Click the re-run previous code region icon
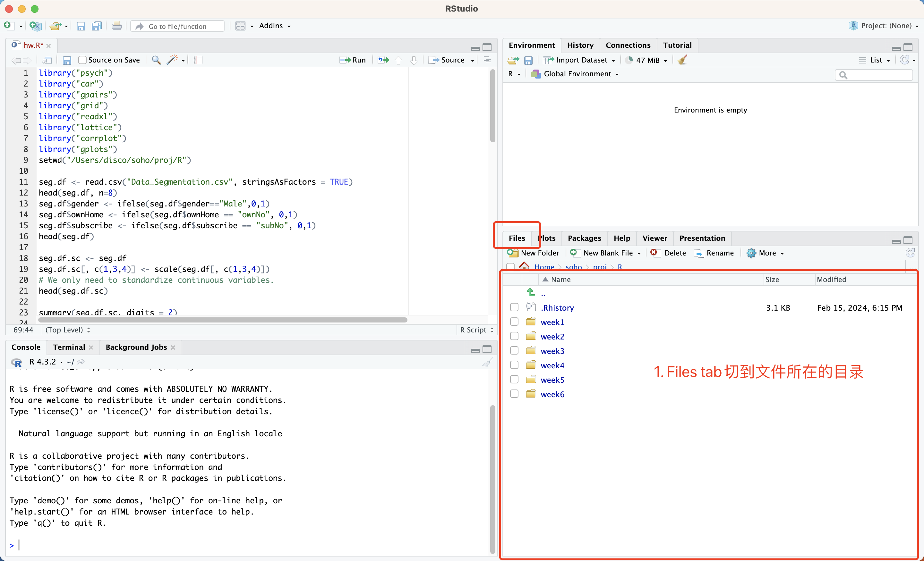Screen dimensions: 924x561 point(383,60)
